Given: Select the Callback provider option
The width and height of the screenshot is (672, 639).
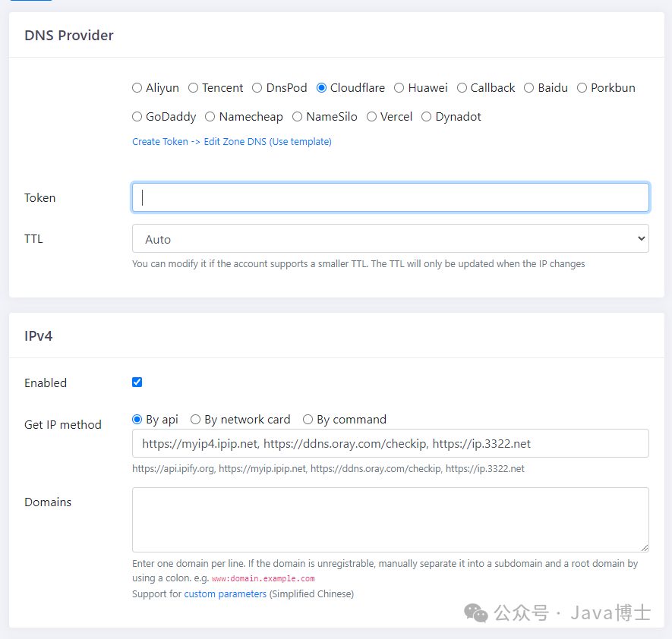Looking at the screenshot, I should point(462,88).
